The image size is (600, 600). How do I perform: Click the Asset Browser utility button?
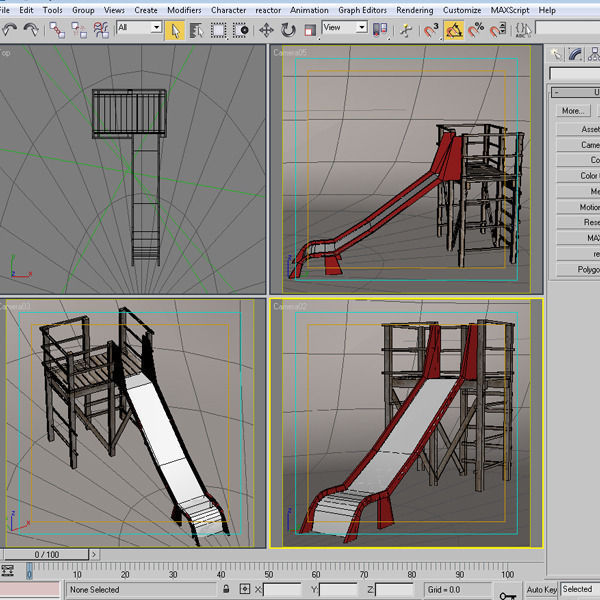[578, 129]
